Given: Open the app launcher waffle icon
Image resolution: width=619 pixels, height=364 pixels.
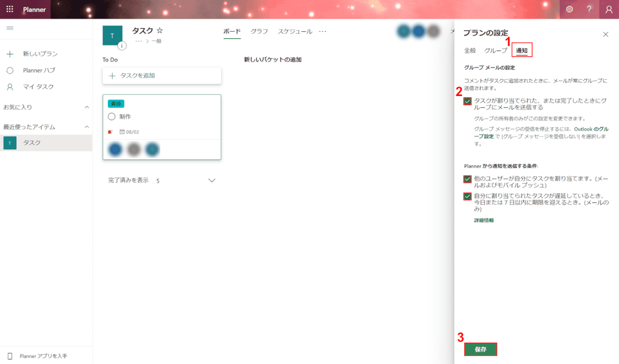Looking at the screenshot, I should pyautogui.click(x=10, y=9).
